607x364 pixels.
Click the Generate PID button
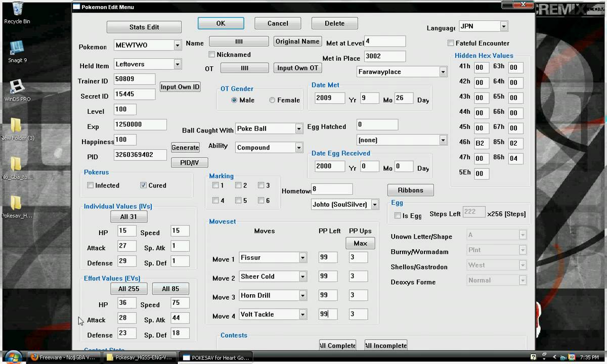click(x=185, y=148)
